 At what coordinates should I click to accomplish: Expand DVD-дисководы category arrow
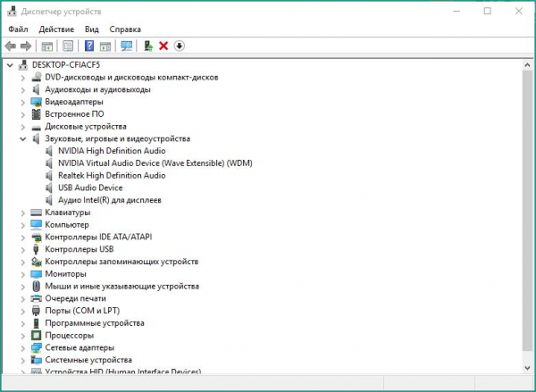click(x=23, y=78)
